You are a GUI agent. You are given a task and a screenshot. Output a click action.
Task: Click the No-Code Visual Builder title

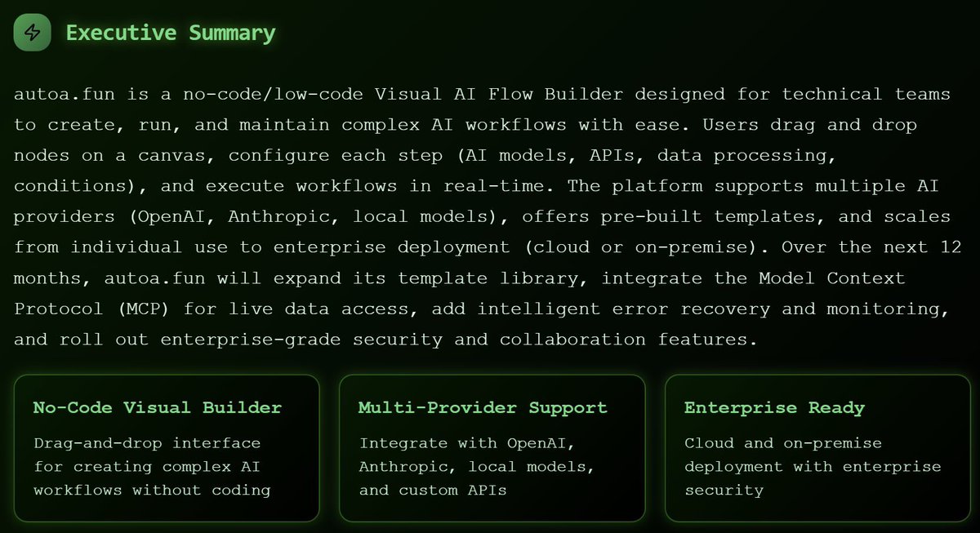(x=158, y=407)
